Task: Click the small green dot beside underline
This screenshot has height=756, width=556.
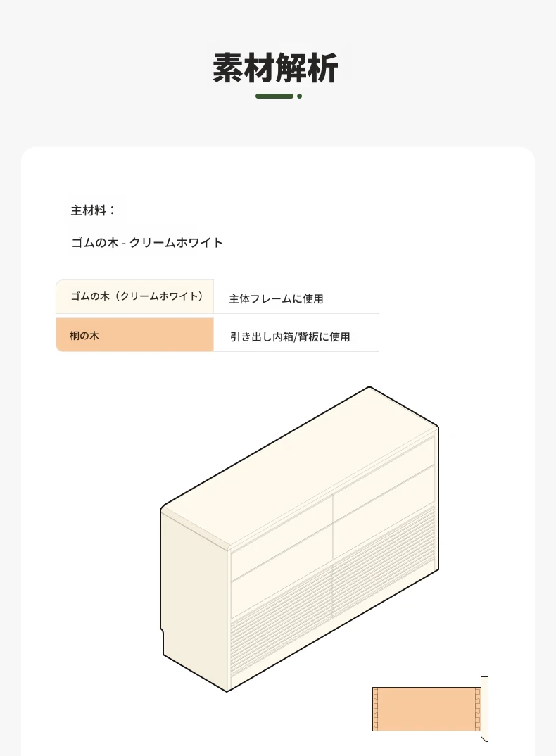Action: (x=299, y=96)
